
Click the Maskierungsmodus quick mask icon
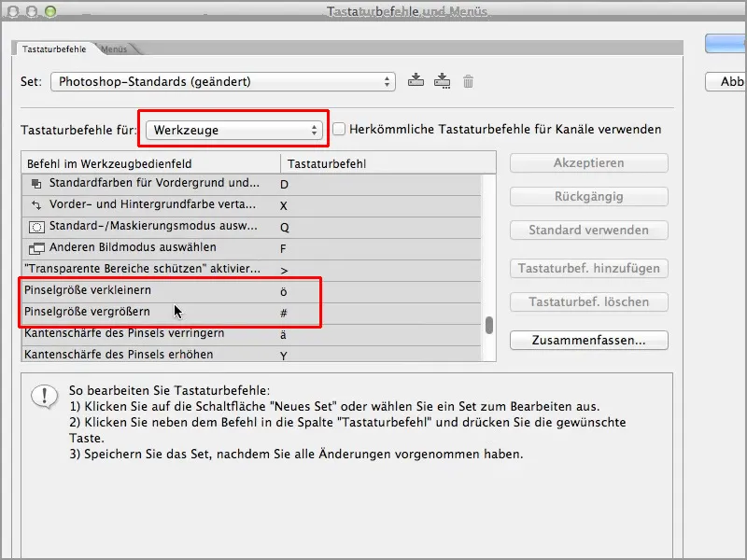[36, 227]
